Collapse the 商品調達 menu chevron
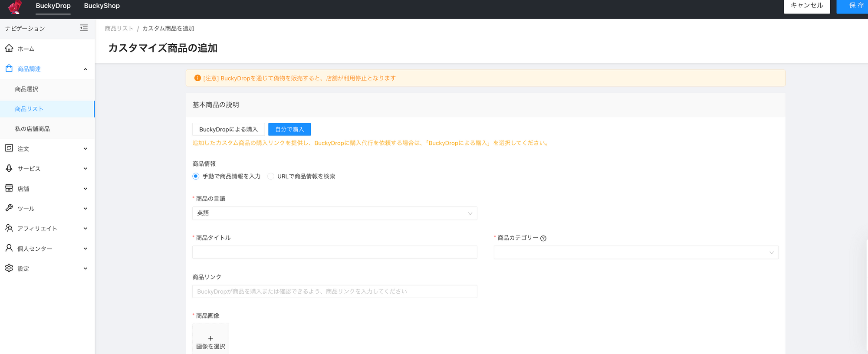This screenshot has height=354, width=868. (x=85, y=69)
